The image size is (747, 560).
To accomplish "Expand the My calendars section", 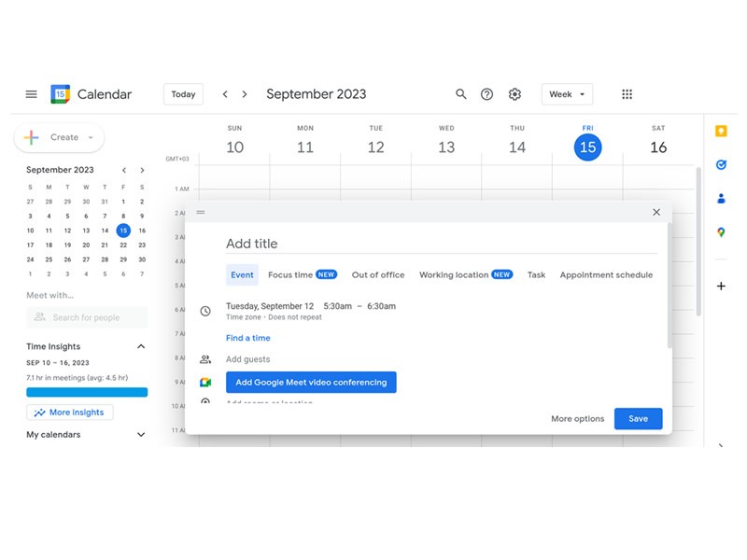I will point(140,434).
